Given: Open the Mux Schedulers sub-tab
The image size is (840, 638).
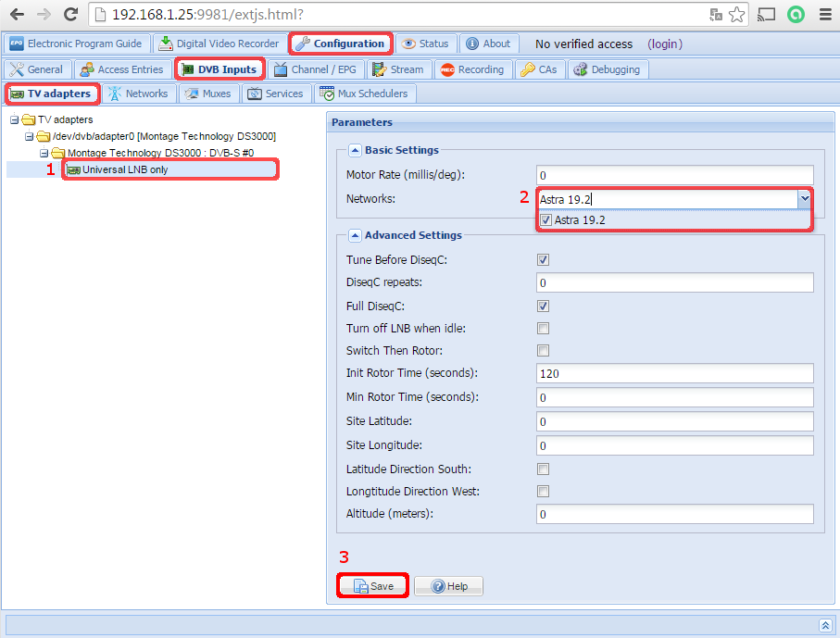Looking at the screenshot, I should coord(365,94).
